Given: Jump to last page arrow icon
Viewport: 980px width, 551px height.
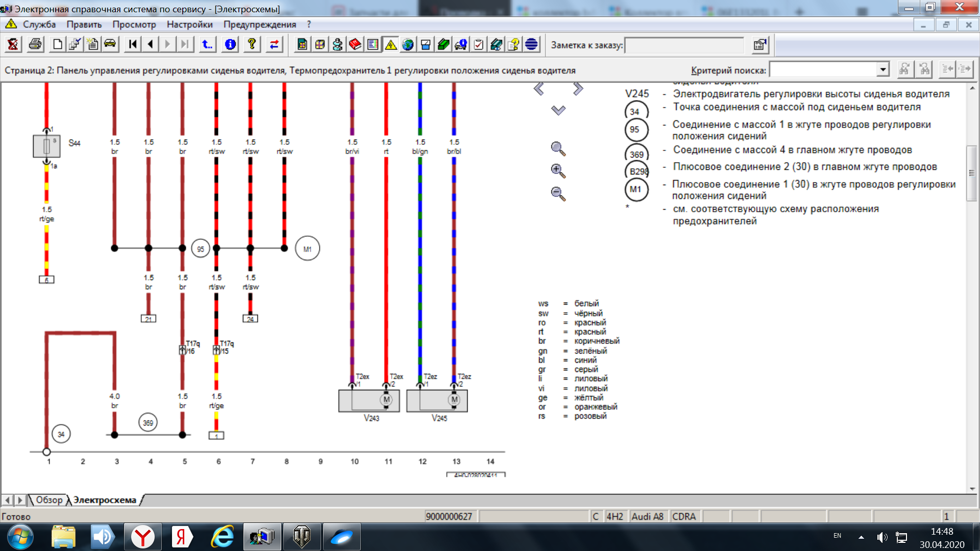Looking at the screenshot, I should [x=185, y=45].
